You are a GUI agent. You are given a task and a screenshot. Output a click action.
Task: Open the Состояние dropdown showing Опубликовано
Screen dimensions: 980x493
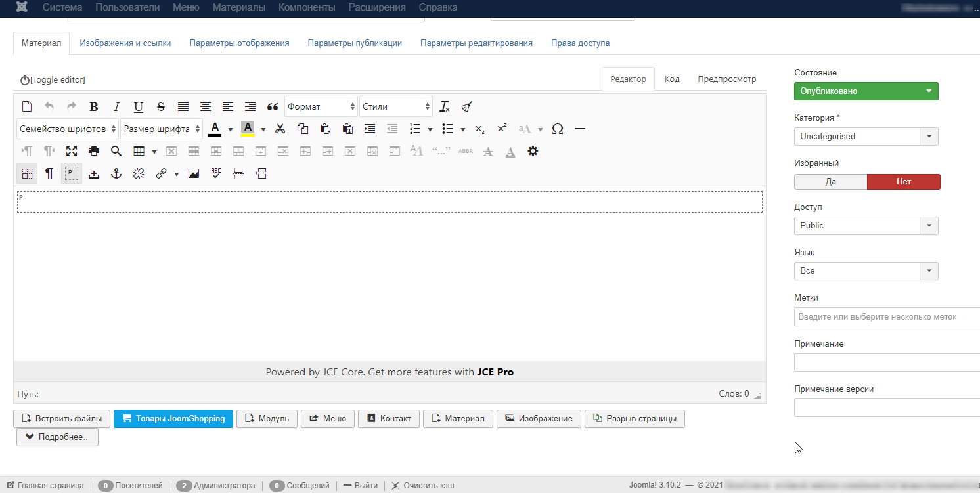click(x=866, y=91)
